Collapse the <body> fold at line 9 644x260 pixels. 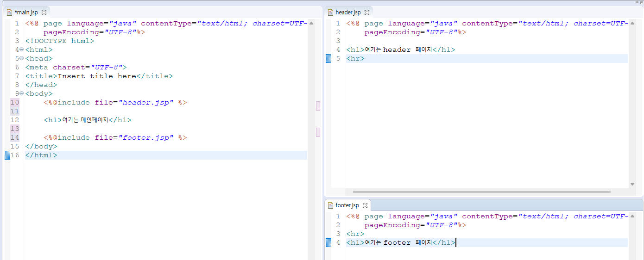pyautogui.click(x=21, y=93)
